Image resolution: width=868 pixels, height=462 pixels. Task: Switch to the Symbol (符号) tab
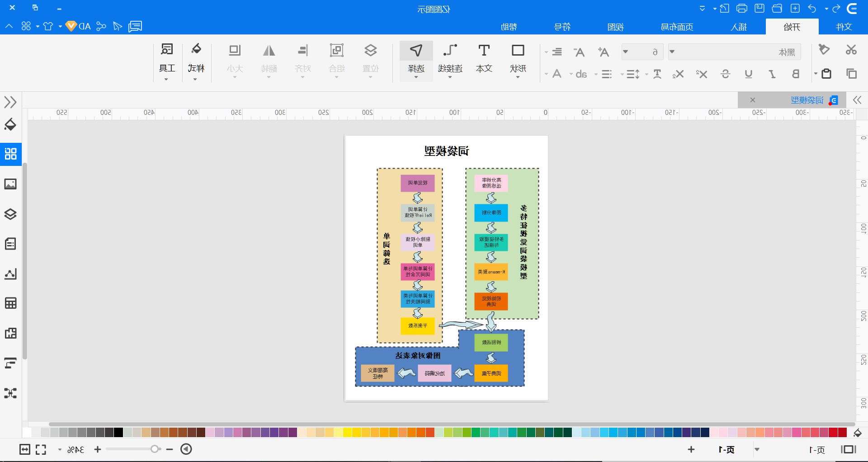562,27
